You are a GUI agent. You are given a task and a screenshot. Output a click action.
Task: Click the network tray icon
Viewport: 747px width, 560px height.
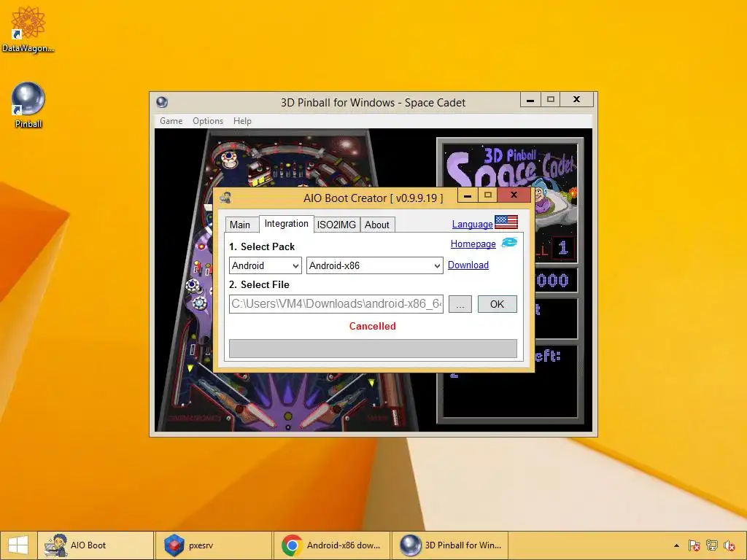tap(712, 545)
